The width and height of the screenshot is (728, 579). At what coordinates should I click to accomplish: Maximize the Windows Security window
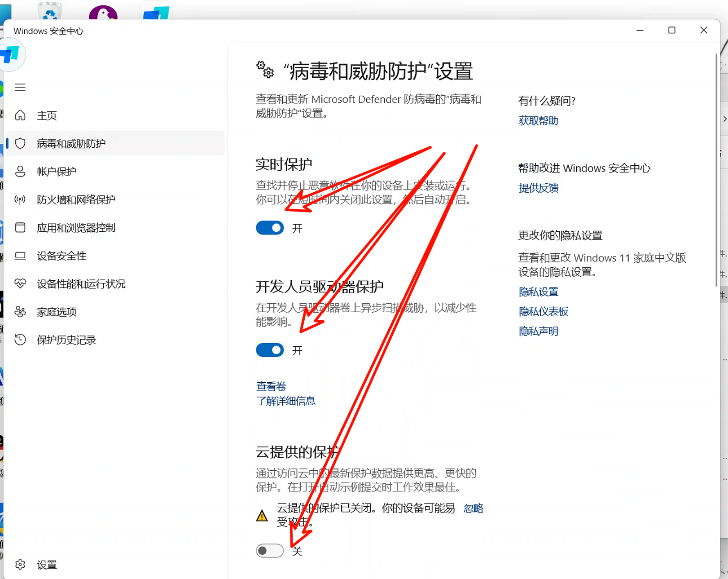(x=672, y=30)
